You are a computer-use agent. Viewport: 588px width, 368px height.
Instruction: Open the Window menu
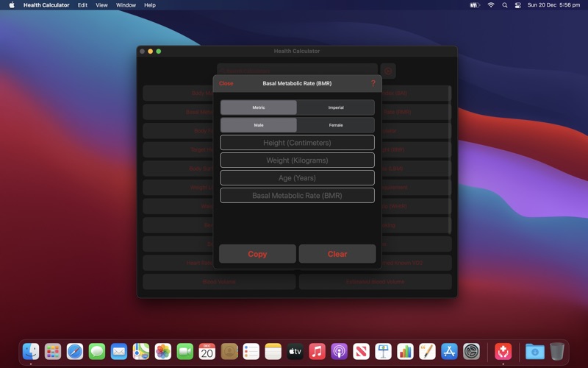coord(126,5)
